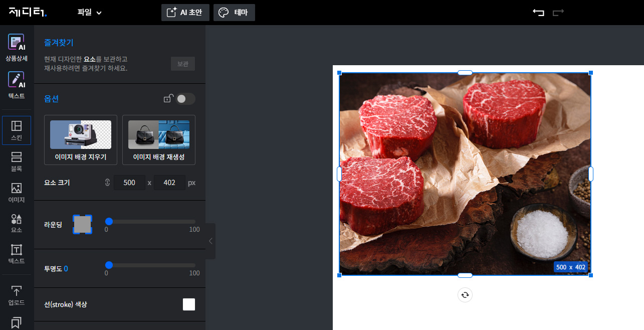Image resolution: width=644 pixels, height=330 pixels.
Task: Open the 파일 dropdown menu
Action: (89, 13)
